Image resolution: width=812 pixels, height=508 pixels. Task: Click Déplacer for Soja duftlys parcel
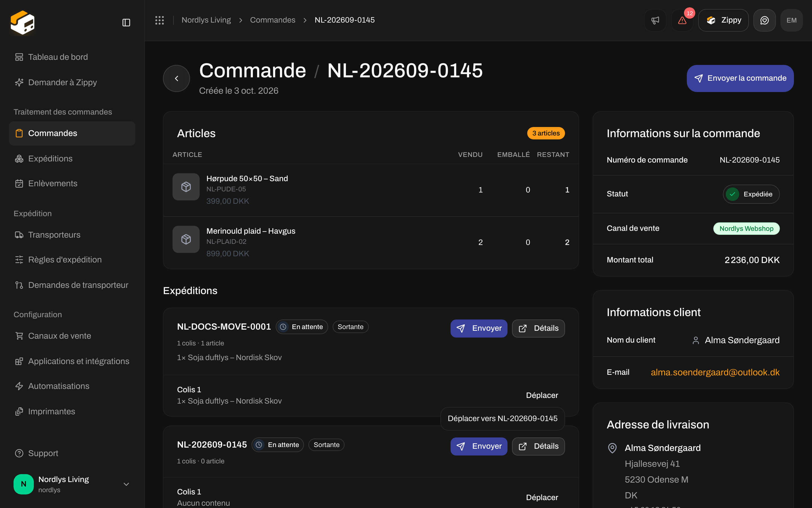pos(542,395)
